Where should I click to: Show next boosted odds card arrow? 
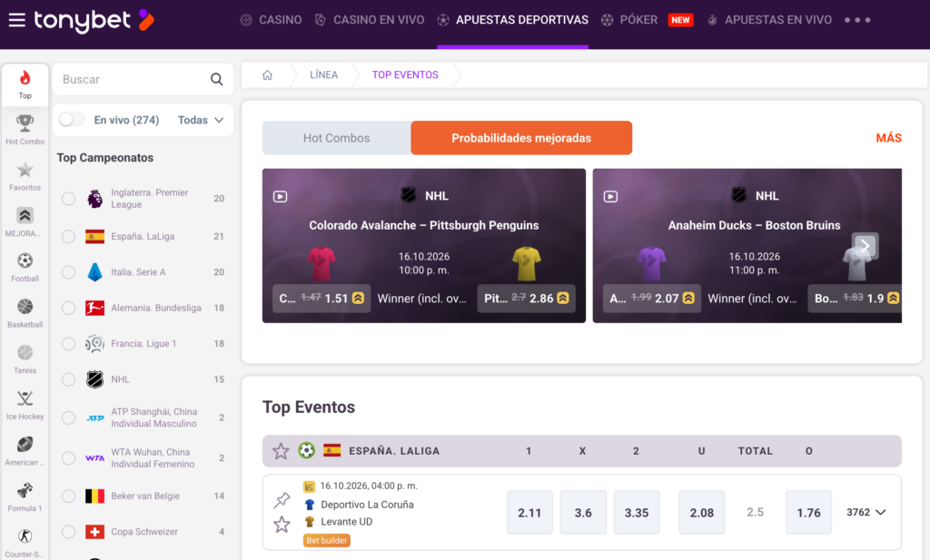[x=865, y=245]
